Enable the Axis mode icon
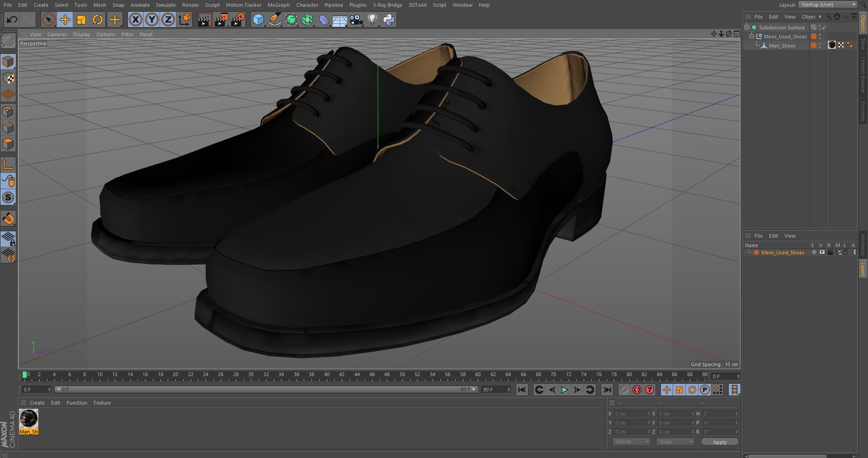Image resolution: width=868 pixels, height=458 pixels. pyautogui.click(x=8, y=165)
